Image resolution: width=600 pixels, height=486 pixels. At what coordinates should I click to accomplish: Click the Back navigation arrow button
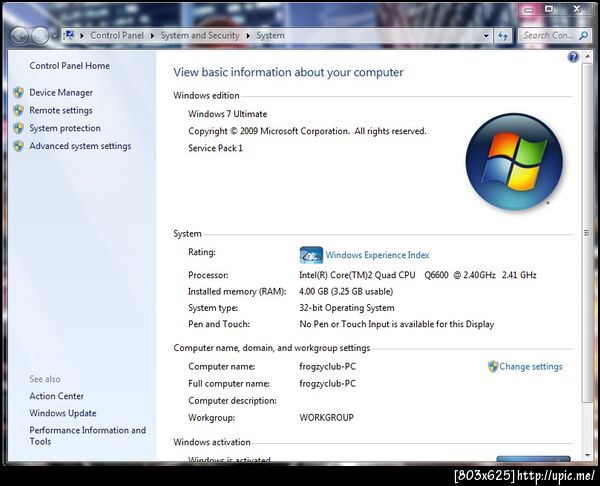click(19, 36)
